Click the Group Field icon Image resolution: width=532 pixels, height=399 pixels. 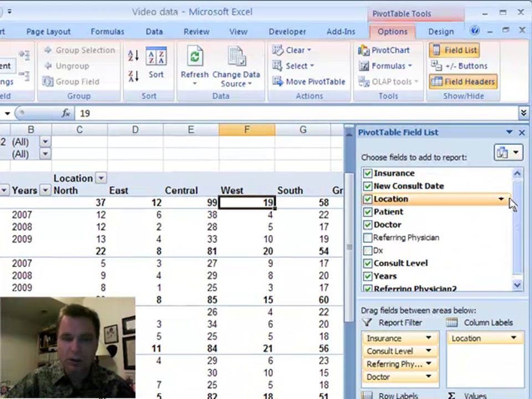pyautogui.click(x=48, y=81)
